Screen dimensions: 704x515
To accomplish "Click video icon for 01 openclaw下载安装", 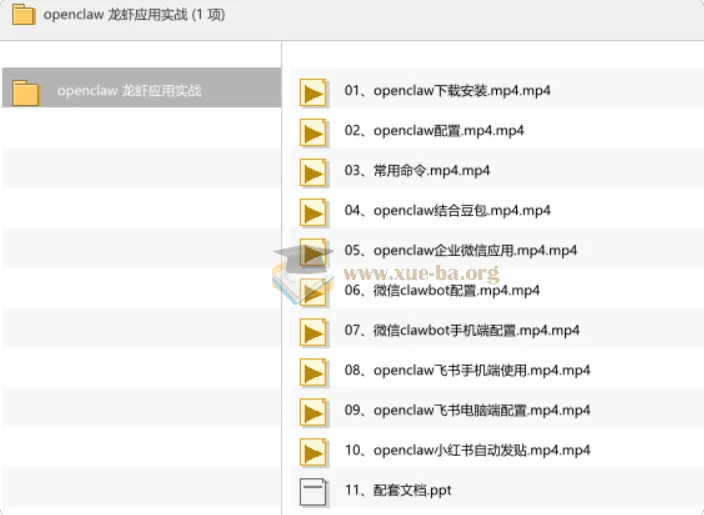I will pos(313,92).
